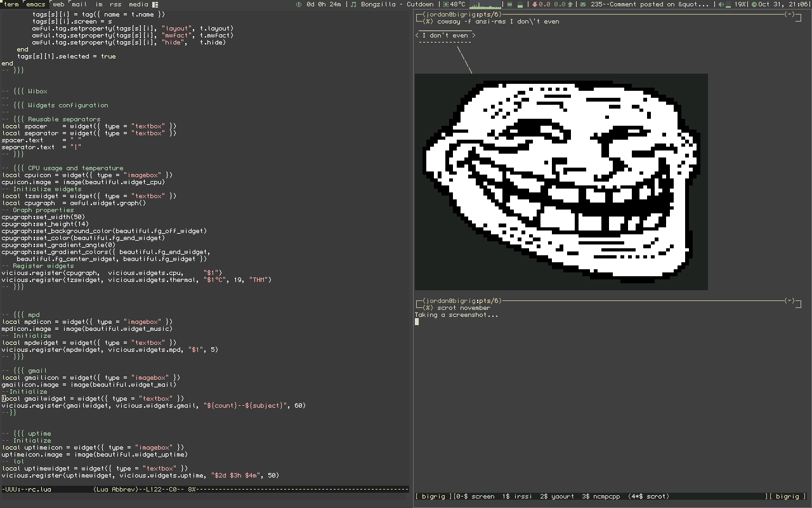Click the now playing Bongzilla - Cutdown text
This screenshot has height=508, width=812.
point(397,4)
